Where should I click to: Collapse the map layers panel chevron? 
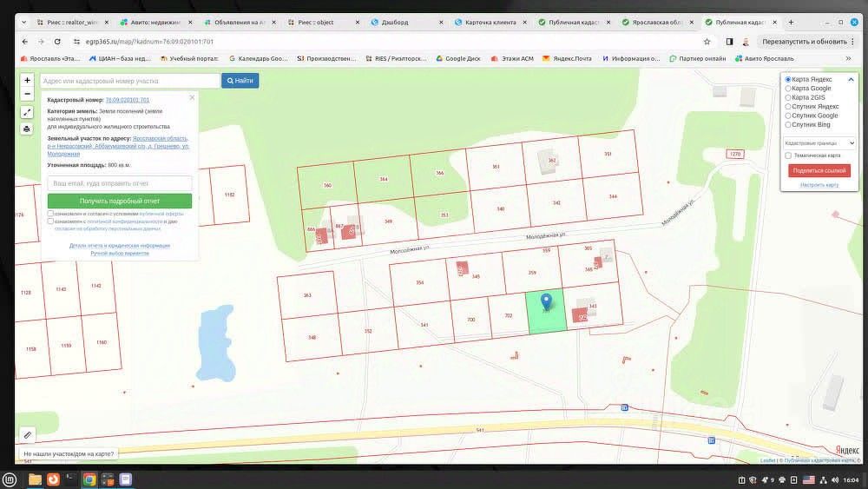(851, 80)
